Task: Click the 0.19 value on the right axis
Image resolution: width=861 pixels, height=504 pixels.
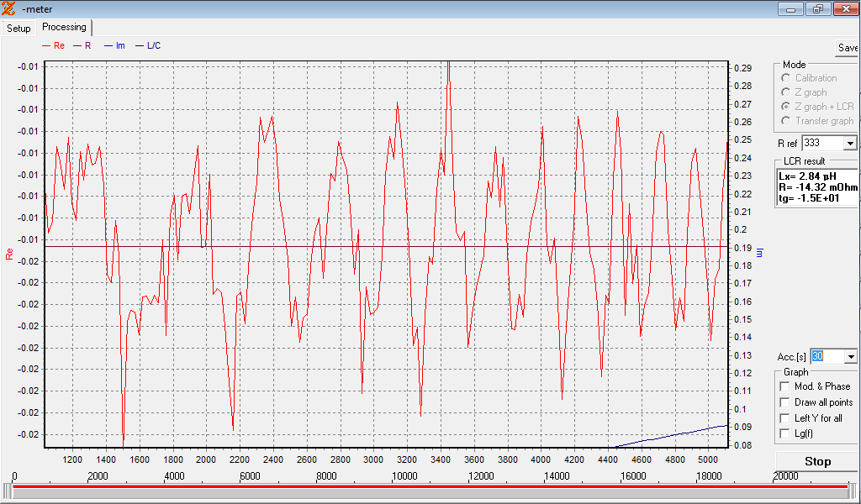Action: tap(742, 247)
